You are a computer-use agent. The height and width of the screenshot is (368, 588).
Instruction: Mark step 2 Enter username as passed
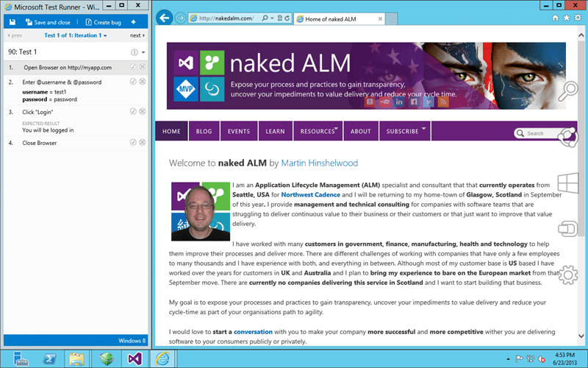[133, 82]
